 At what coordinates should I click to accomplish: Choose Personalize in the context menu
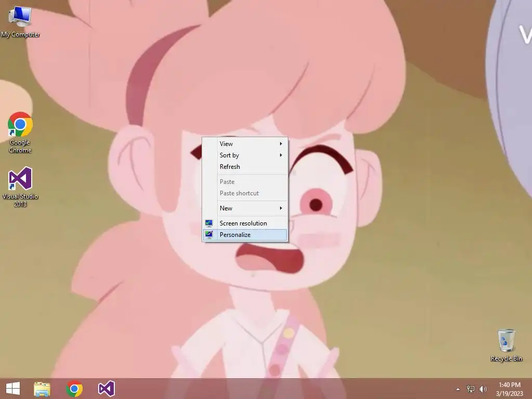(245, 235)
